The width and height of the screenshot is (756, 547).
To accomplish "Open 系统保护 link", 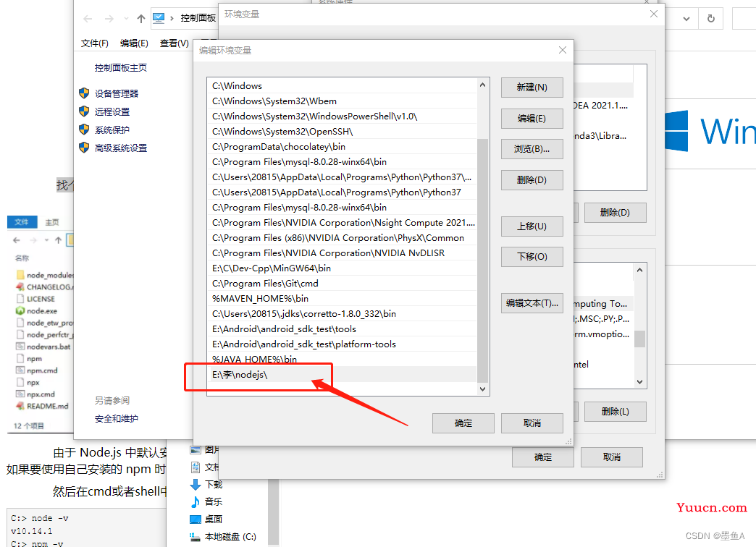I will (112, 130).
